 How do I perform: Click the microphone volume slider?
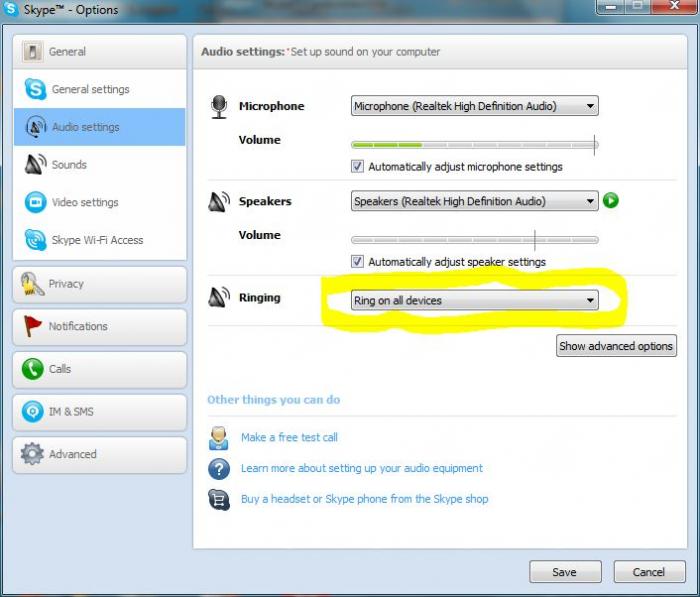475,145
